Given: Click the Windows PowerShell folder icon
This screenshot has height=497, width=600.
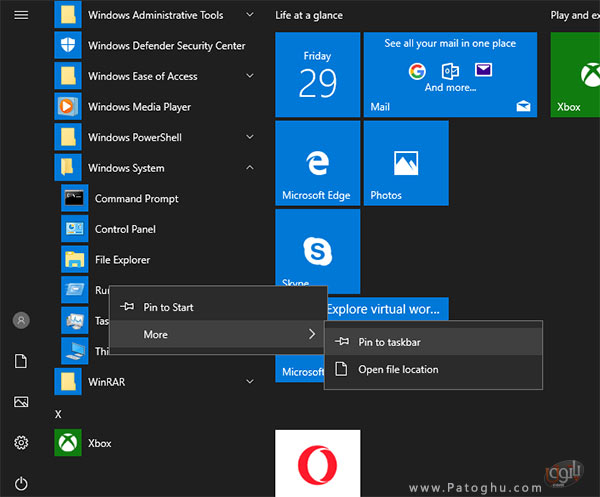Looking at the screenshot, I should click(x=68, y=137).
